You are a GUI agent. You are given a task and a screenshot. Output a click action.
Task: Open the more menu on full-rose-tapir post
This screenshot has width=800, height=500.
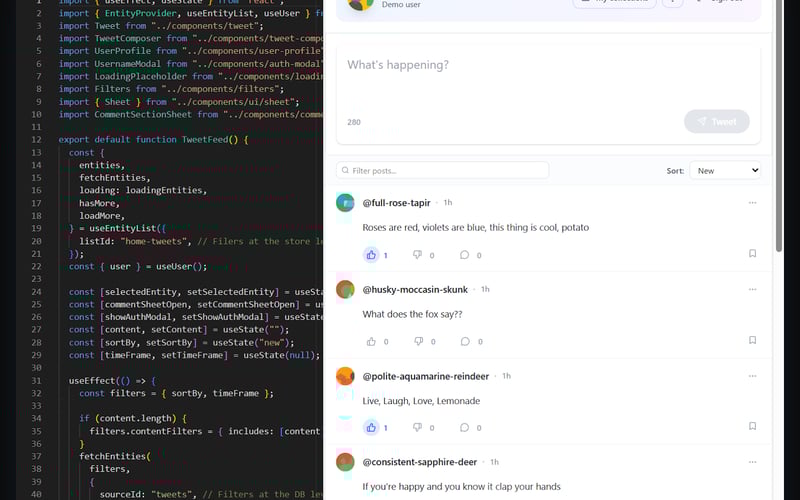752,203
